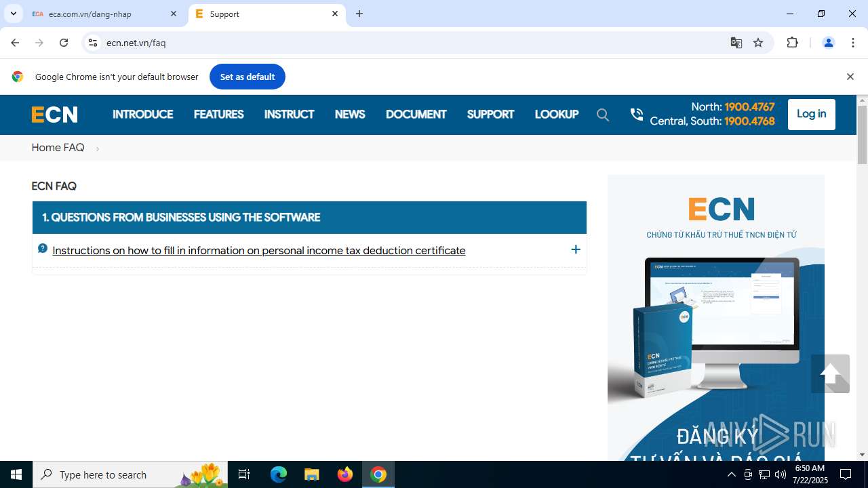
Task: Expand the FAQ item with plus icon
Action: [576, 249]
